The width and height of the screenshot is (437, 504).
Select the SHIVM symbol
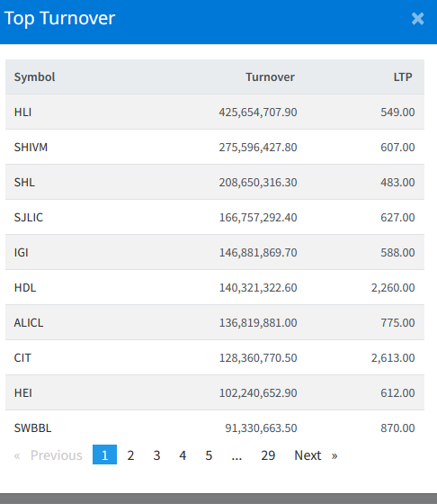31,148
